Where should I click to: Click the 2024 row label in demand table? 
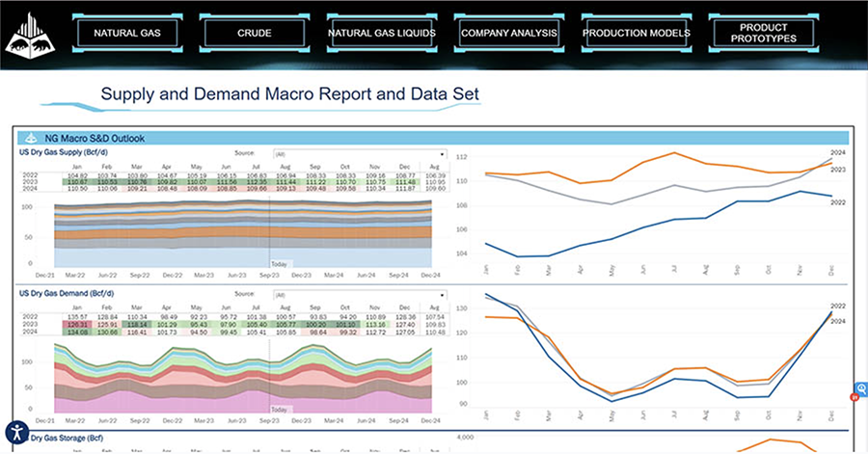pyautogui.click(x=30, y=332)
